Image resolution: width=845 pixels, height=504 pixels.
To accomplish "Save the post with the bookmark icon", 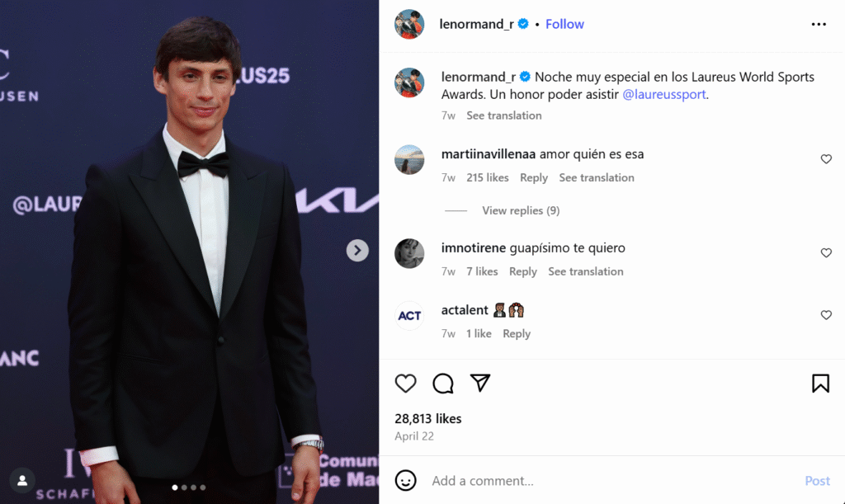I will (x=820, y=384).
